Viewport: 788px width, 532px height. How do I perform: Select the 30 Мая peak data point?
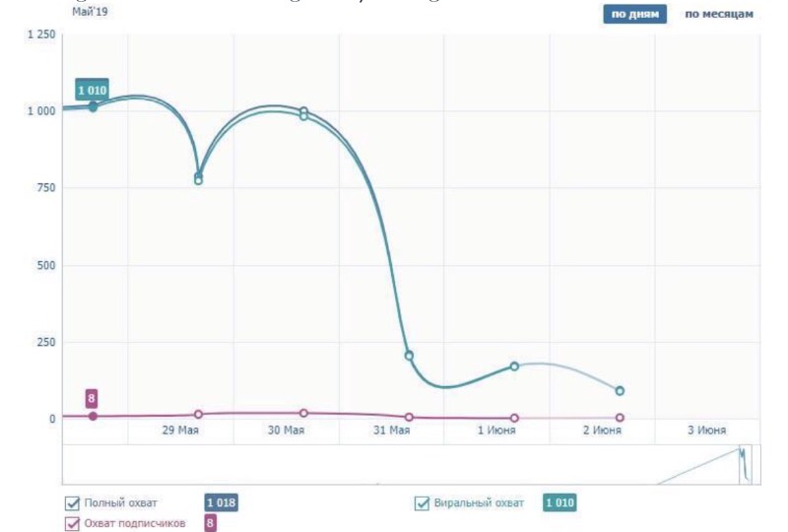point(303,112)
